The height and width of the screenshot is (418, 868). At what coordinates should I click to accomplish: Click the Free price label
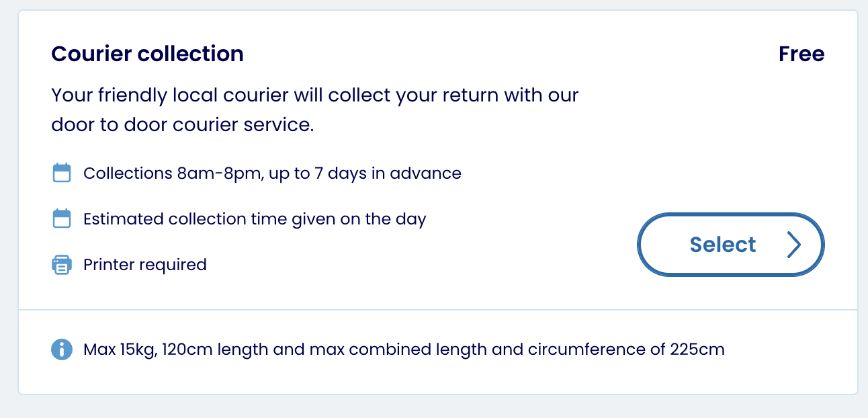pos(801,54)
